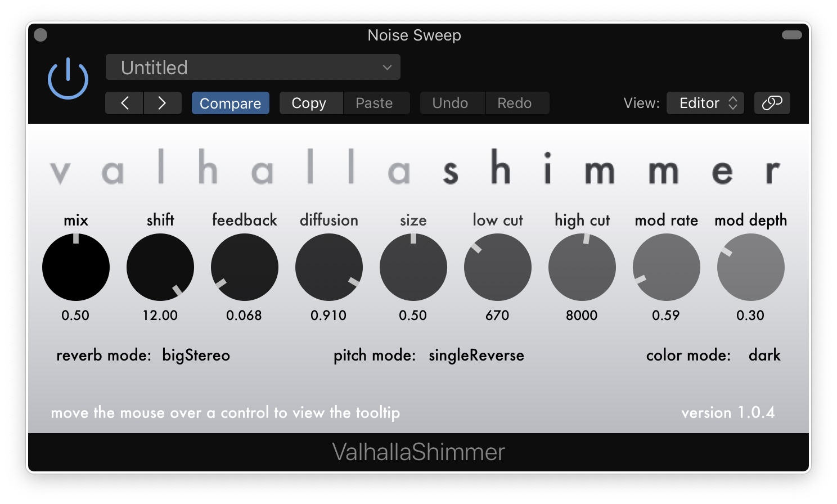Select the color mode dark value
837x504 pixels.
click(x=764, y=355)
